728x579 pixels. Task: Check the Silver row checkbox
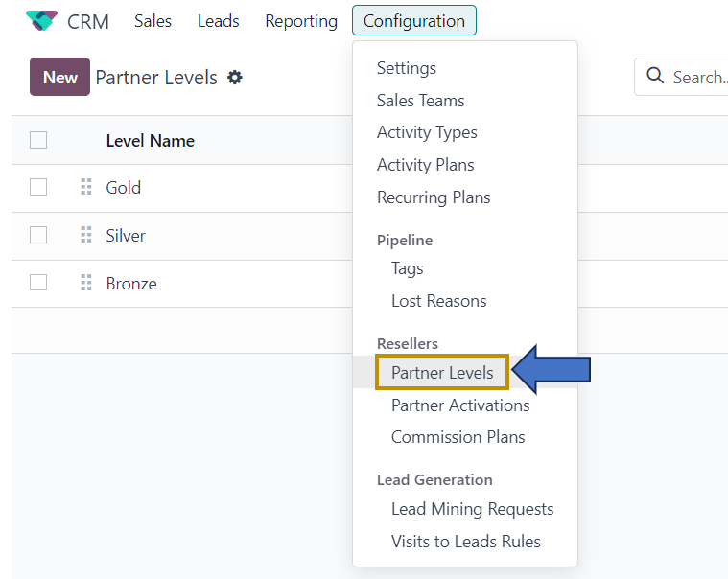tap(38, 235)
